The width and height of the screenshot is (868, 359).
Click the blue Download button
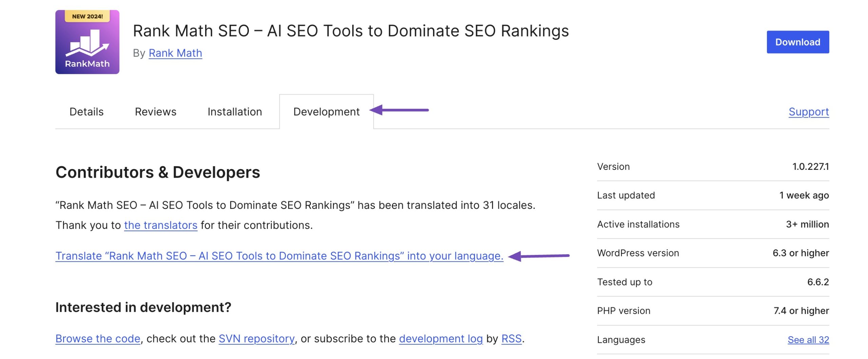[797, 42]
